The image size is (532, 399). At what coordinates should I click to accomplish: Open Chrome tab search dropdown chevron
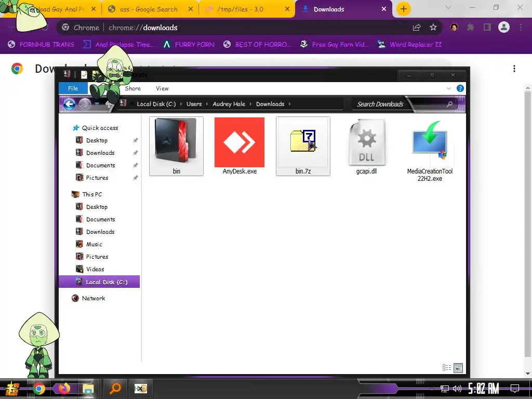point(448,7)
